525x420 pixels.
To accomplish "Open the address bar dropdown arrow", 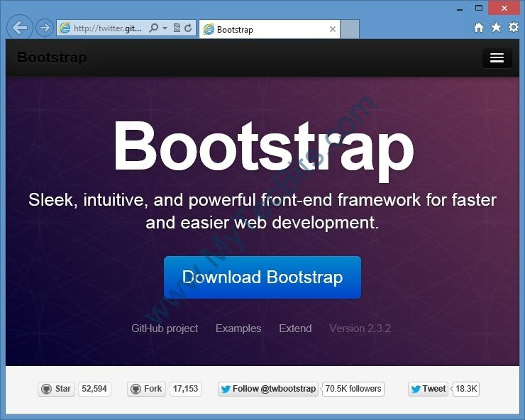I will [x=165, y=28].
